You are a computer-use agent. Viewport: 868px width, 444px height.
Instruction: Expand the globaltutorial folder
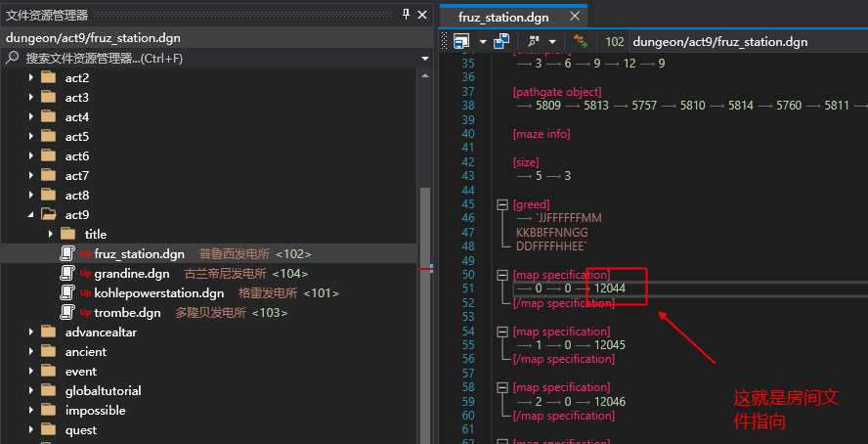click(30, 391)
